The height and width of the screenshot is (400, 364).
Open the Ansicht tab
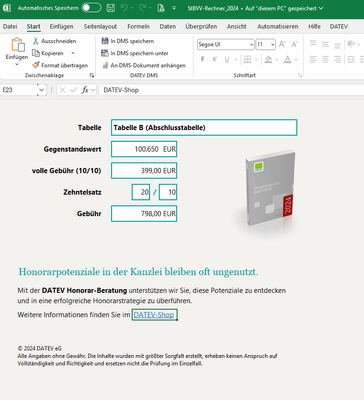pos(237,26)
